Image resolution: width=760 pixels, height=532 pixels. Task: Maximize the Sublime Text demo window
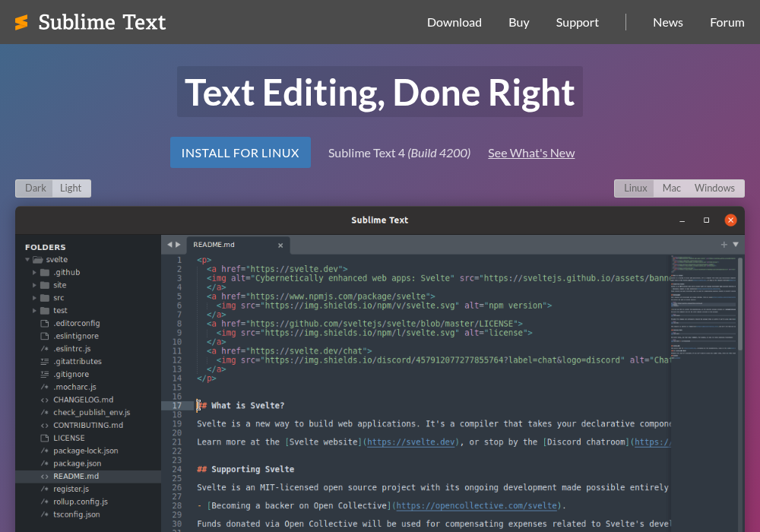(x=706, y=220)
